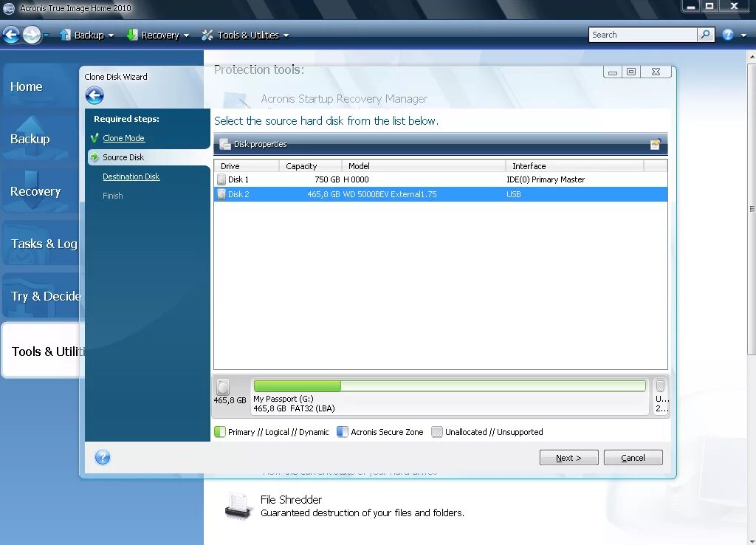756x545 pixels.
Task: Click Unallocated // Unsupported legend swatch
Action: click(x=437, y=432)
